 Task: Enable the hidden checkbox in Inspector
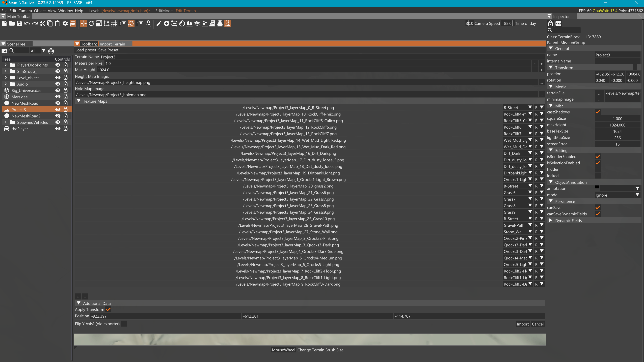click(x=598, y=169)
